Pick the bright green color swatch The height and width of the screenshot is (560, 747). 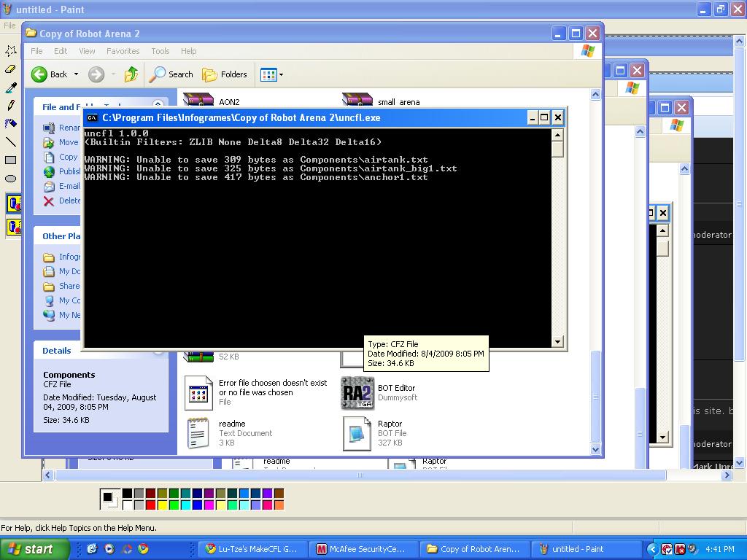pos(174,505)
